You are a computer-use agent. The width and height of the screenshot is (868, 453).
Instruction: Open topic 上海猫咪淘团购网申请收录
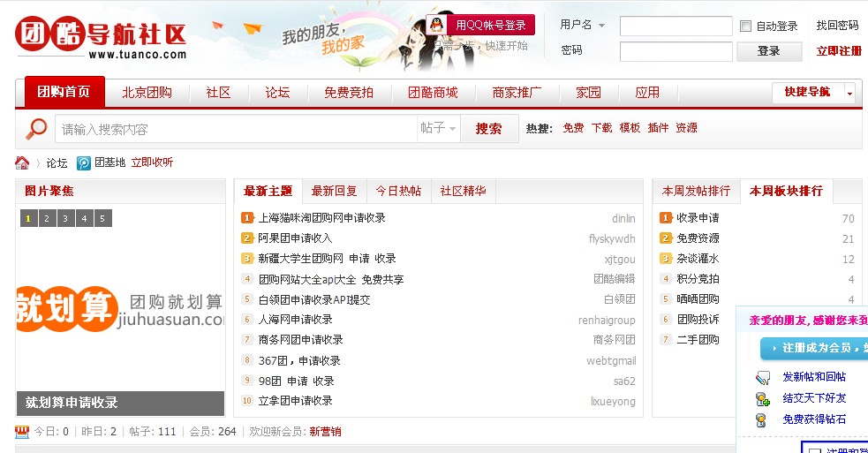click(321, 218)
